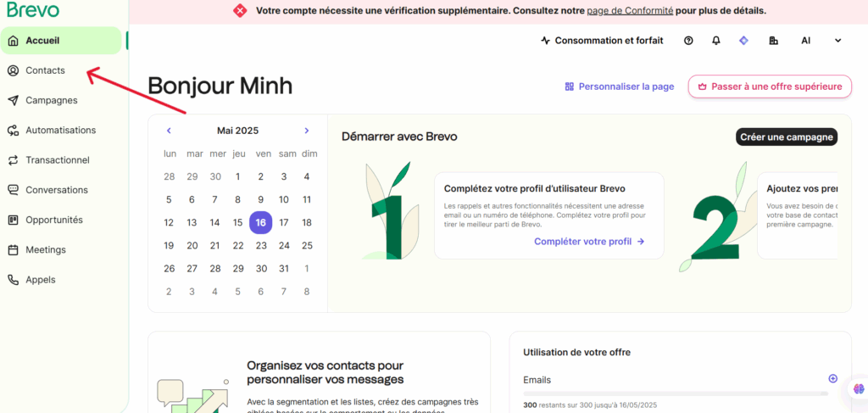Image resolution: width=868 pixels, height=413 pixels.
Task: Follow the Compléter votre profil link
Action: click(590, 242)
